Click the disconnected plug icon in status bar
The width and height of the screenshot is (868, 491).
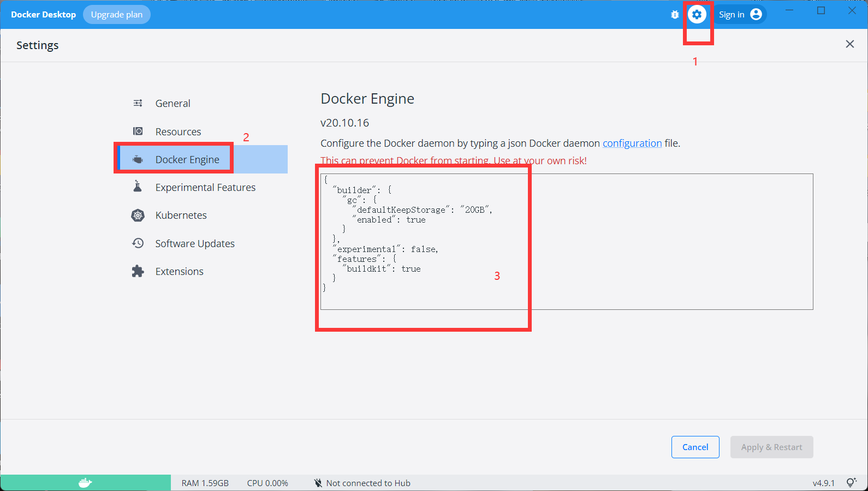[318, 483]
